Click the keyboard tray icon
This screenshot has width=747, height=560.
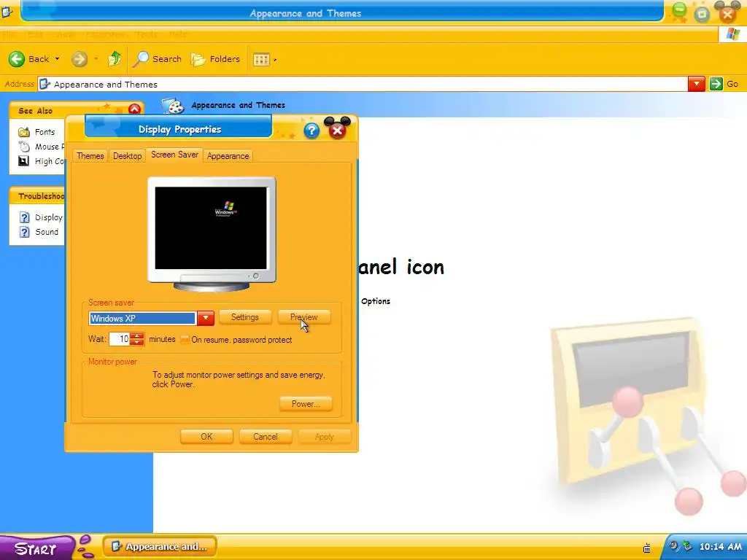pos(647,548)
